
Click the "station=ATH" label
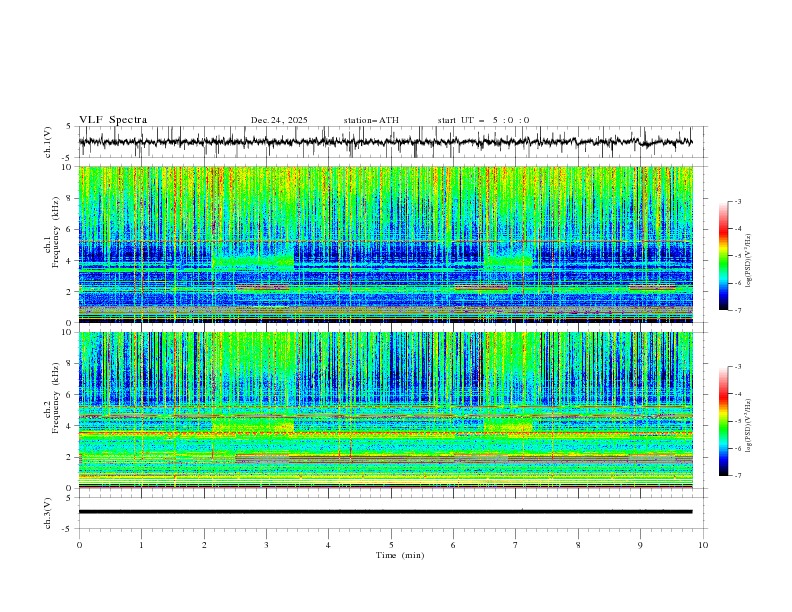tap(371, 120)
